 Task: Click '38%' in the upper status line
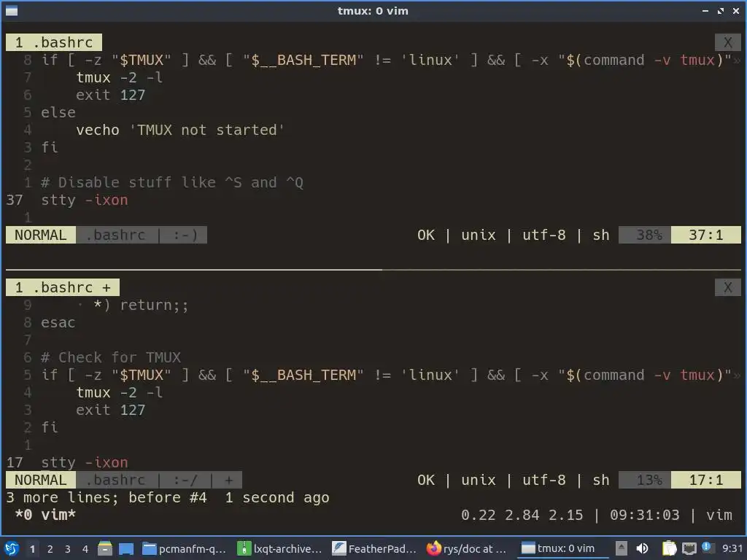pos(649,236)
